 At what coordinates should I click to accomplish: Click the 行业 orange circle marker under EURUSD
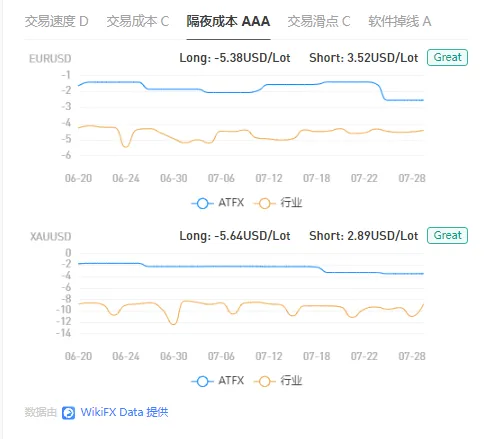coord(265,203)
